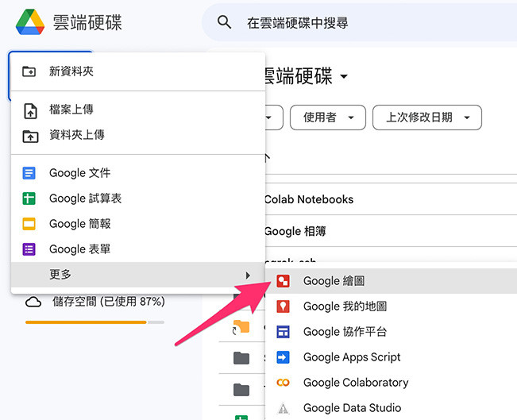Click the purple Google 表單 icon

point(29,249)
